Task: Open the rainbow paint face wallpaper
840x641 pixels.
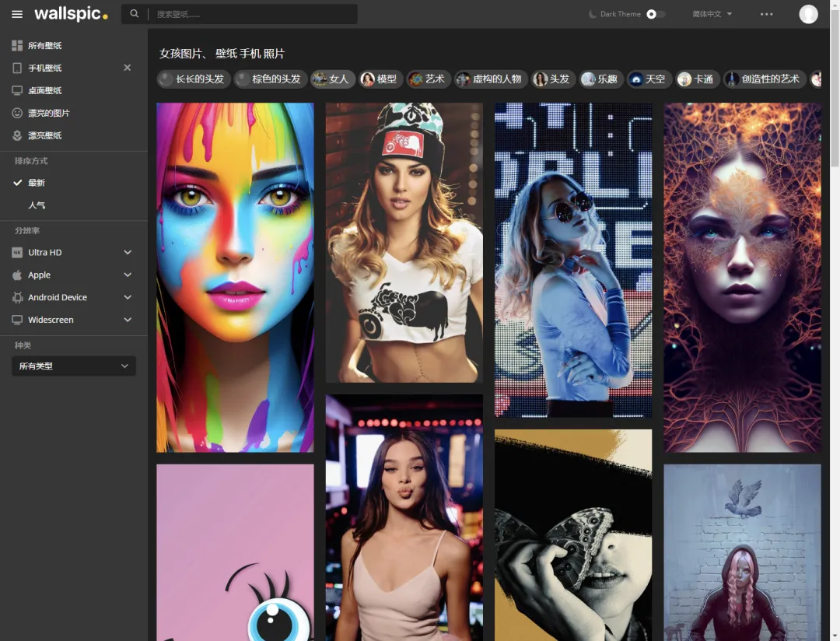Action: [x=235, y=277]
